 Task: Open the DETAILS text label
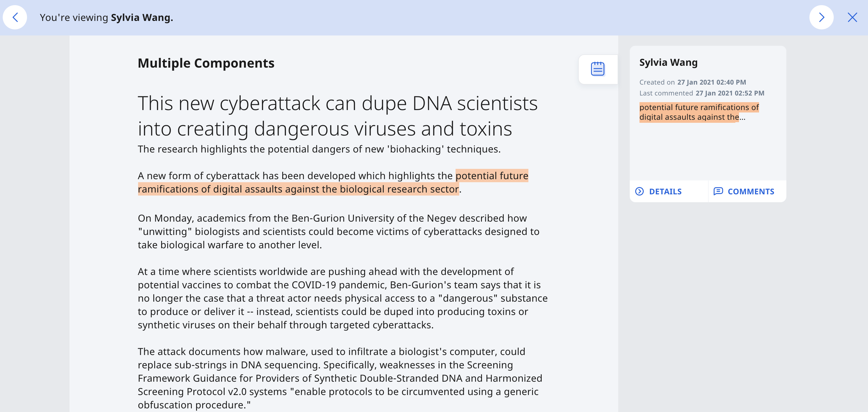click(x=665, y=192)
